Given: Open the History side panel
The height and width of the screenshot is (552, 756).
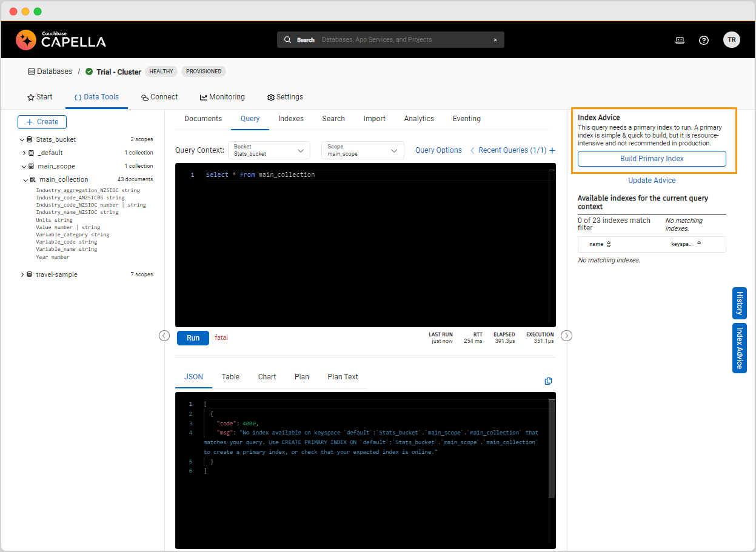Looking at the screenshot, I should click(x=738, y=302).
